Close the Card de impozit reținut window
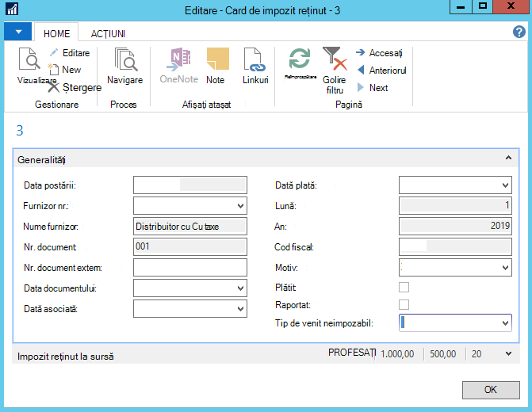The image size is (532, 412). click(511, 6)
